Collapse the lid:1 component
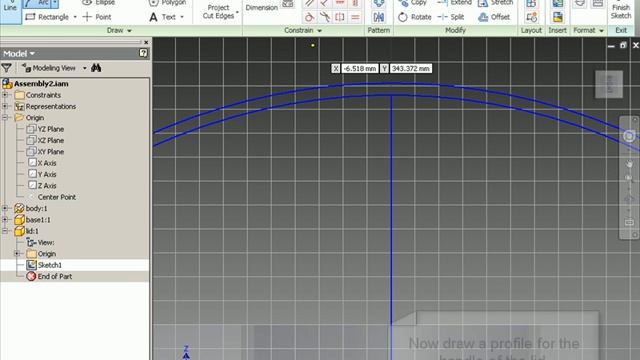 pyautogui.click(x=5, y=231)
